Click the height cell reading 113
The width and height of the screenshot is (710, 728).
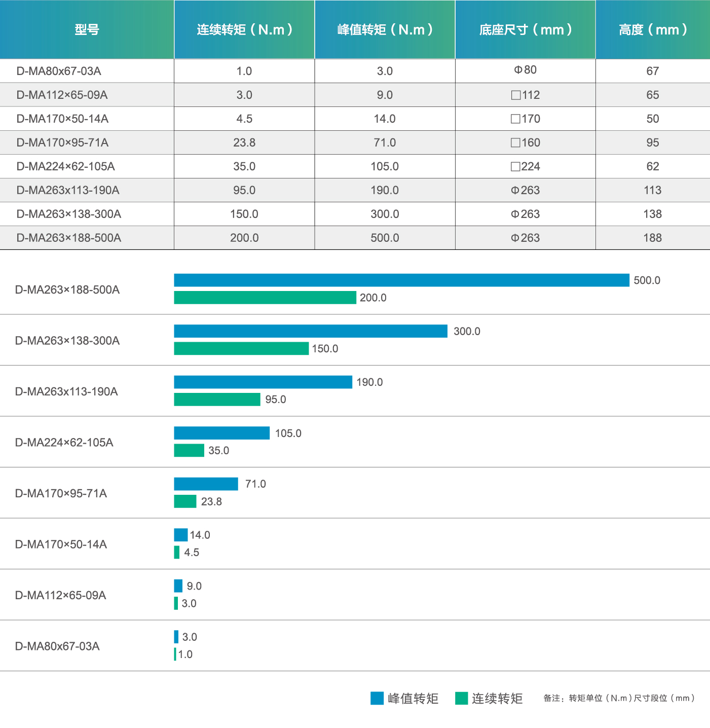click(653, 190)
